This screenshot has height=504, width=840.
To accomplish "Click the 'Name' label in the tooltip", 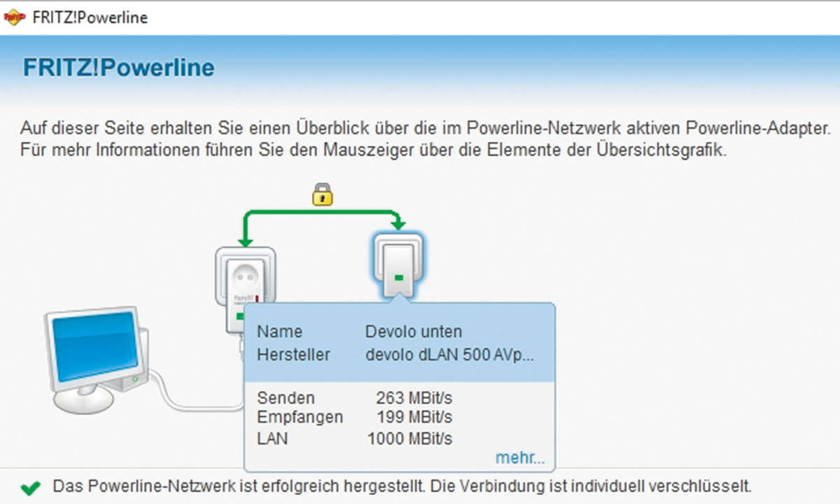I will (x=279, y=331).
